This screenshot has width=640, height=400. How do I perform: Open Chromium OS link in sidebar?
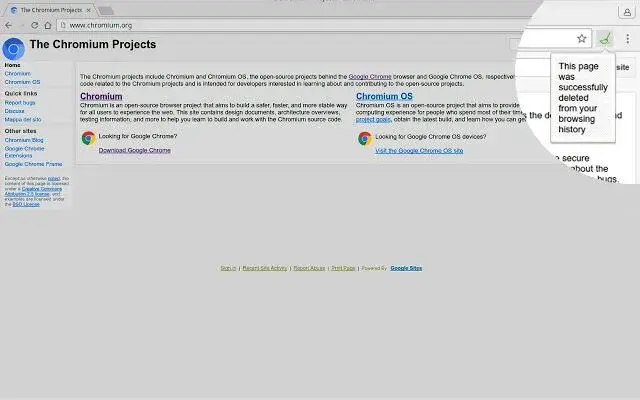click(x=22, y=82)
